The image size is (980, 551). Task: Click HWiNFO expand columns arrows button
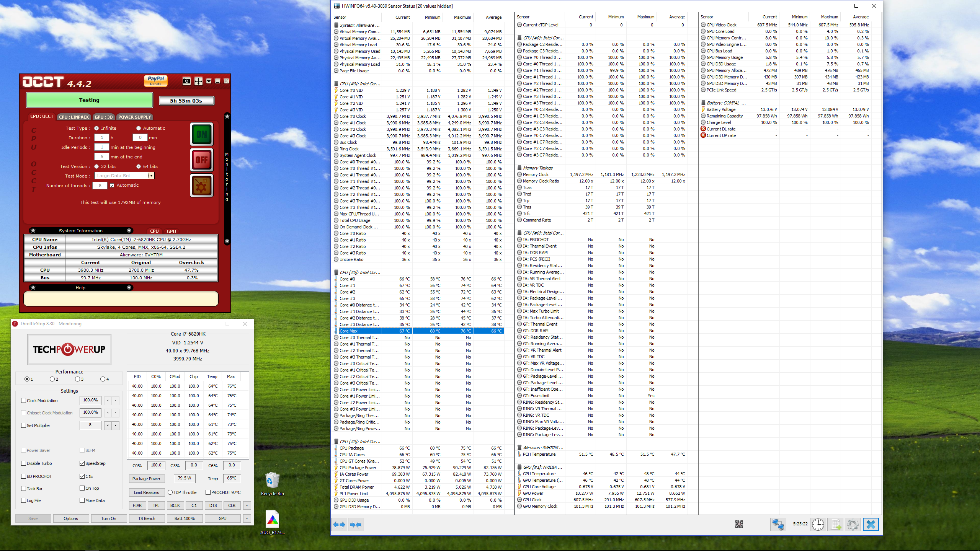(x=339, y=525)
